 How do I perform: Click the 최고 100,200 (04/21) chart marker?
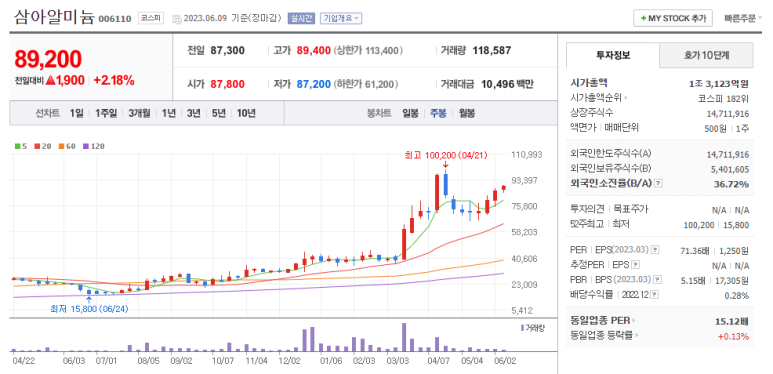tap(445, 156)
